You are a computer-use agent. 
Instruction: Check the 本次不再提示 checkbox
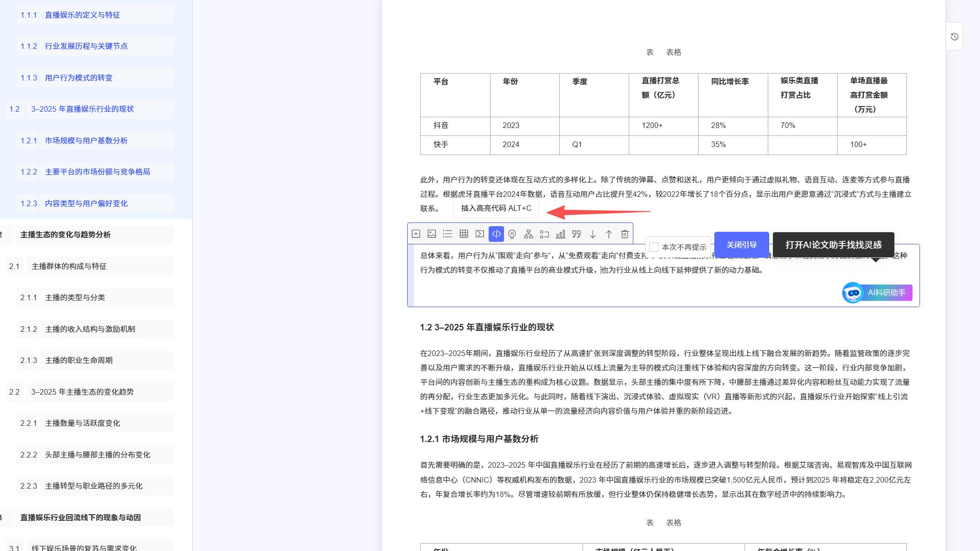[x=654, y=247]
